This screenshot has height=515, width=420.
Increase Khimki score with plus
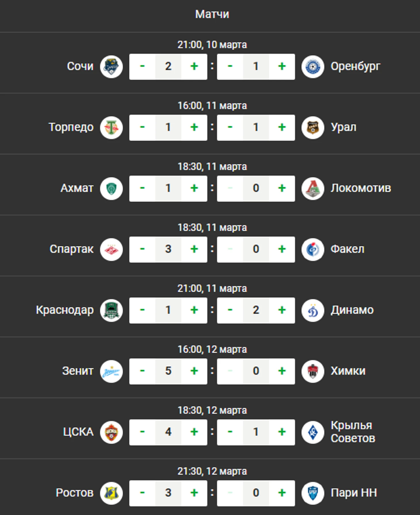[x=282, y=371]
